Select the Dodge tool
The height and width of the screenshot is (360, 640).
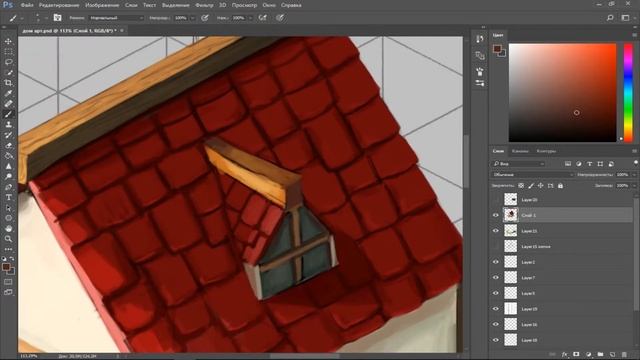(8, 177)
